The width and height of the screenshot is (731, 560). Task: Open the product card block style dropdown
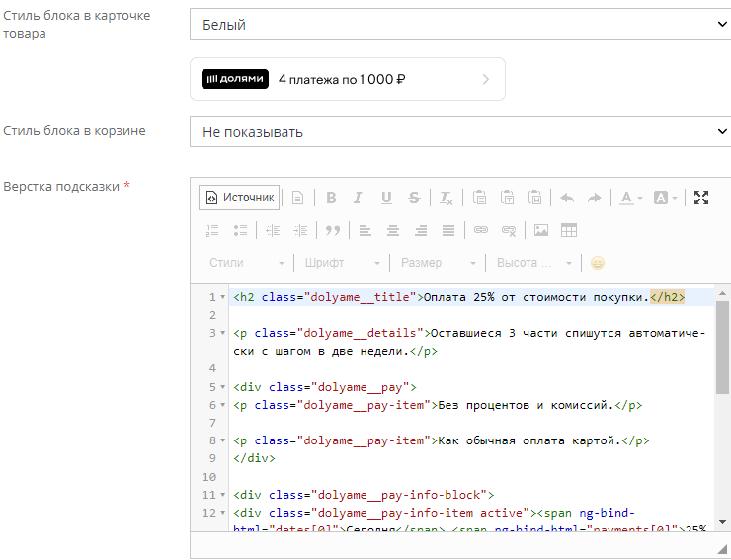point(459,24)
